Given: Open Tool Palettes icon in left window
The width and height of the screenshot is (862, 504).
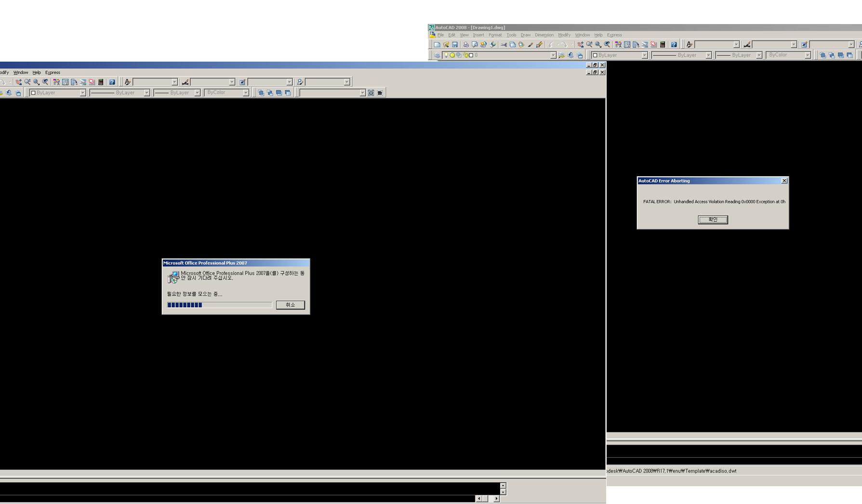Looking at the screenshot, I should pyautogui.click(x=74, y=82).
